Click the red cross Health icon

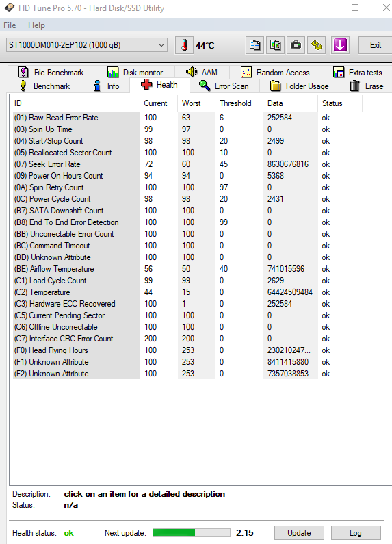[146, 84]
